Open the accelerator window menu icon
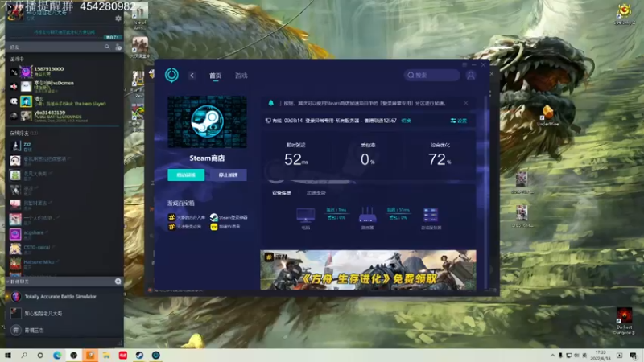 (464, 65)
